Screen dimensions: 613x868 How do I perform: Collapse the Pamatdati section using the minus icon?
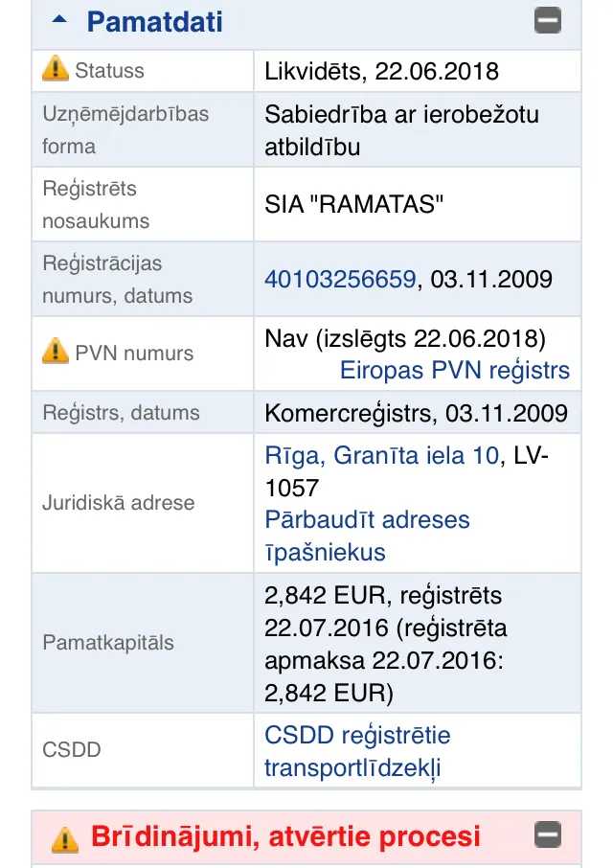pyautogui.click(x=548, y=20)
